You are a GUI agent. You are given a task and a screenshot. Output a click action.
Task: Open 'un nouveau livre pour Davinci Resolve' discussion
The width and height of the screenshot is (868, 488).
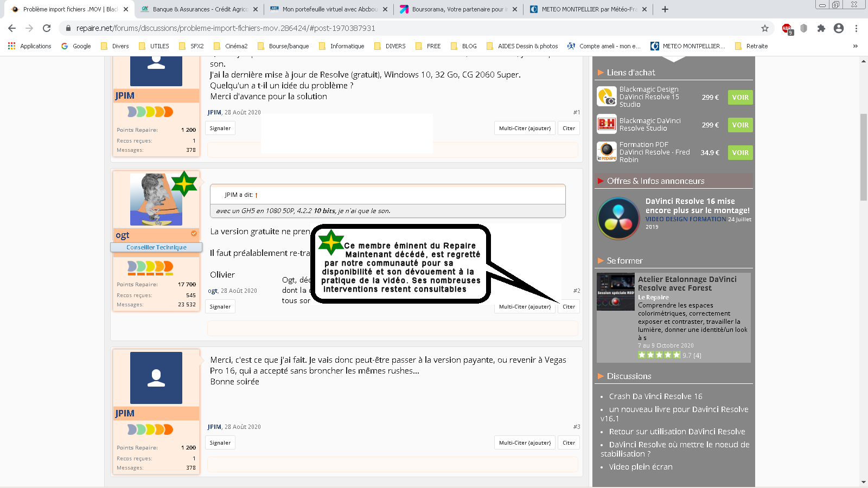(674, 414)
